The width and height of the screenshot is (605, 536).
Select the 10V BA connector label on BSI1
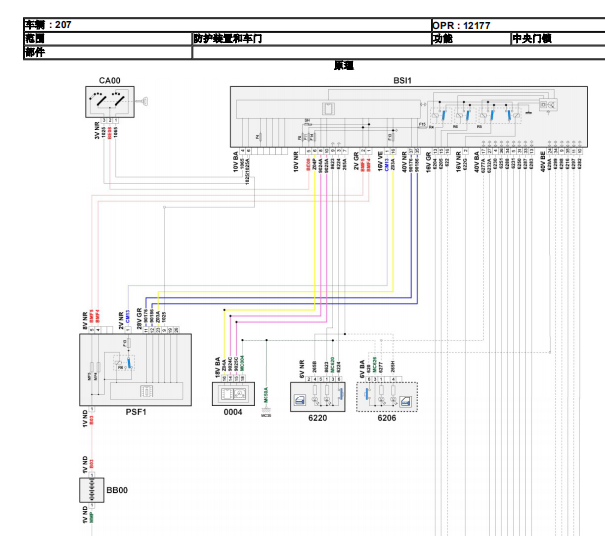click(235, 161)
